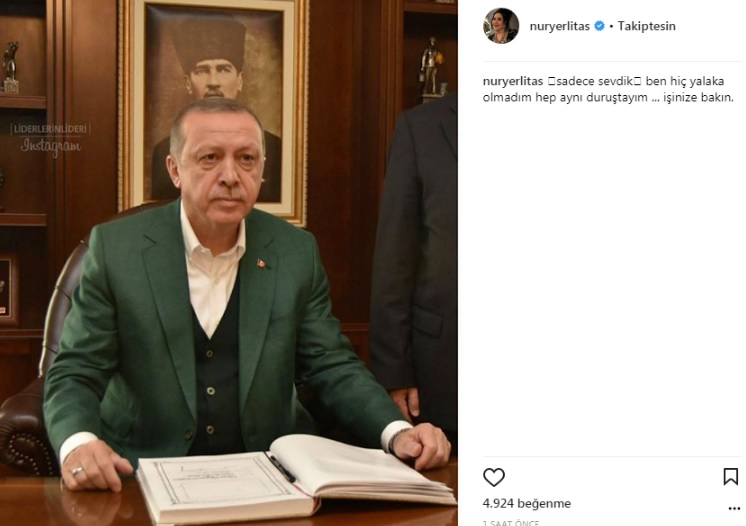
Task: Click the silver ring on the left hand
Action: pos(77,471)
